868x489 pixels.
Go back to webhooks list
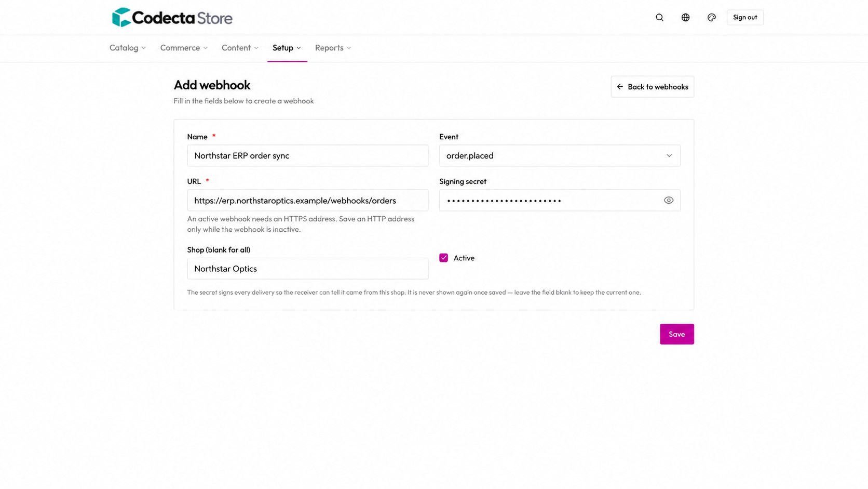point(652,87)
